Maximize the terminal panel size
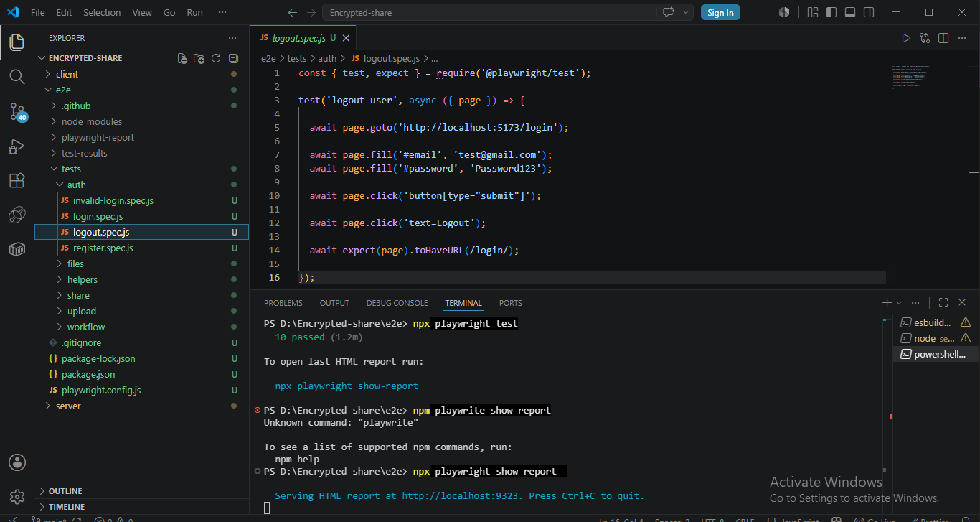Screen dimensions: 980x522 pos(943,303)
